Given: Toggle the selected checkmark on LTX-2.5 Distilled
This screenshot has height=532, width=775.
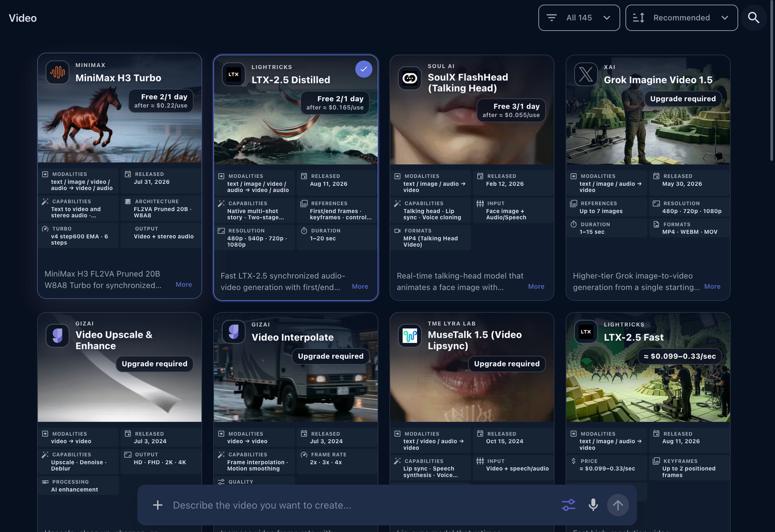Looking at the screenshot, I should pos(364,69).
